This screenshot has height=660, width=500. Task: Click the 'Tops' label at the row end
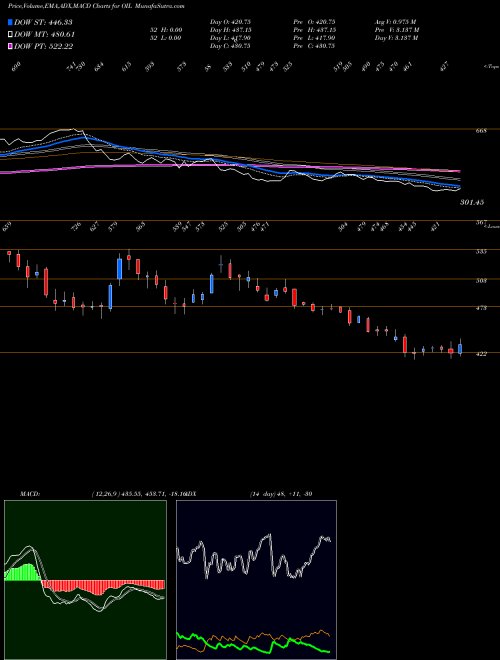492,66
